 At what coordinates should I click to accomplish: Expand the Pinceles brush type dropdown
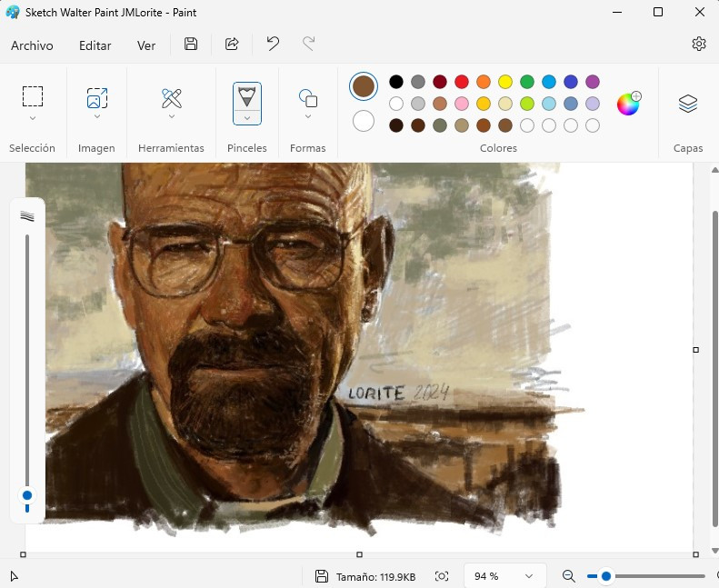tap(247, 118)
